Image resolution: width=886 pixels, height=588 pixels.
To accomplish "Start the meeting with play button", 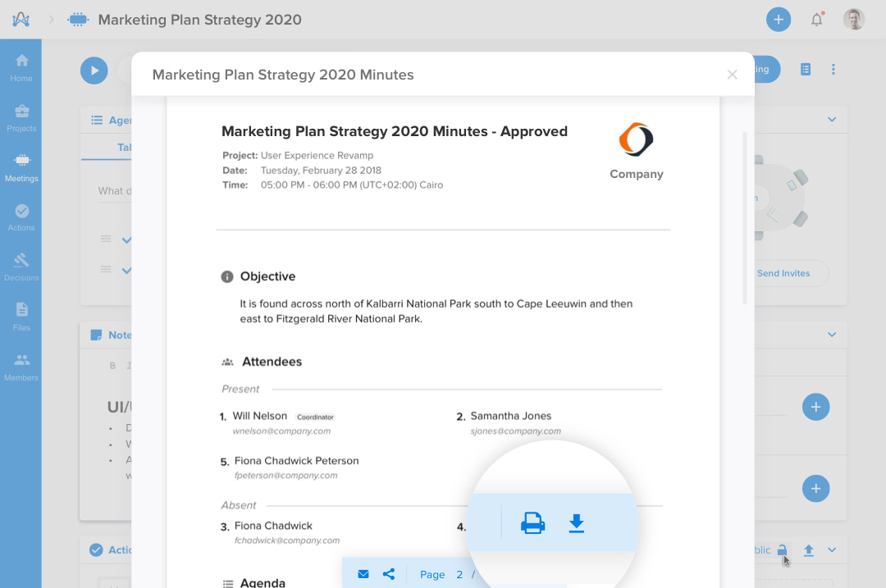I will click(94, 71).
